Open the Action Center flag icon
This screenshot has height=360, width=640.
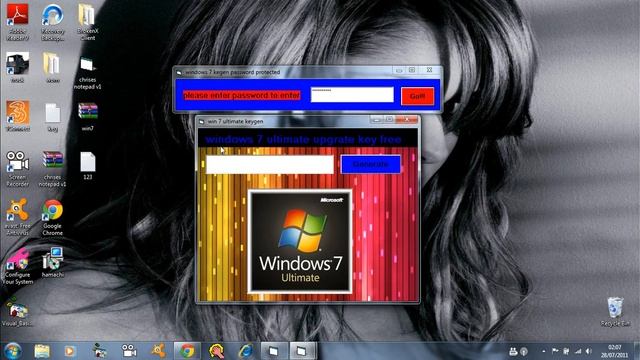555,351
